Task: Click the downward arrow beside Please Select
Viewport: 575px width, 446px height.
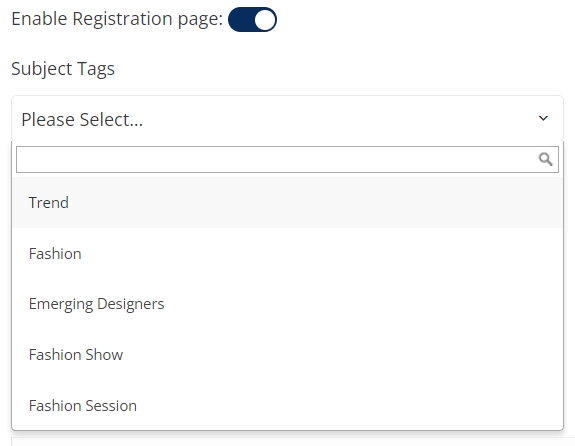Action: [543, 118]
